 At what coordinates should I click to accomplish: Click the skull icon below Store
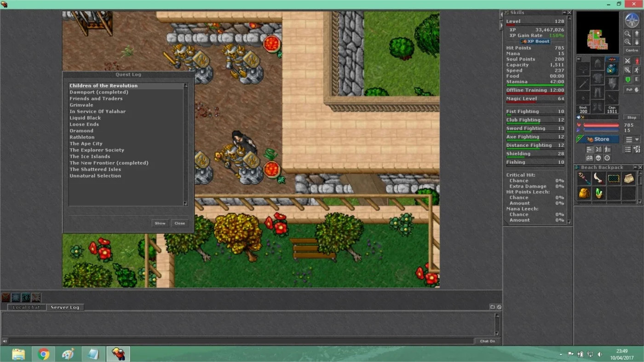tap(598, 158)
